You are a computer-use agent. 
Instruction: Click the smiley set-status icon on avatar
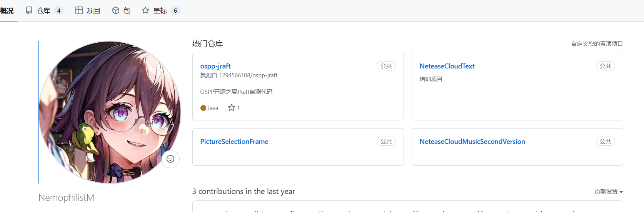click(170, 159)
